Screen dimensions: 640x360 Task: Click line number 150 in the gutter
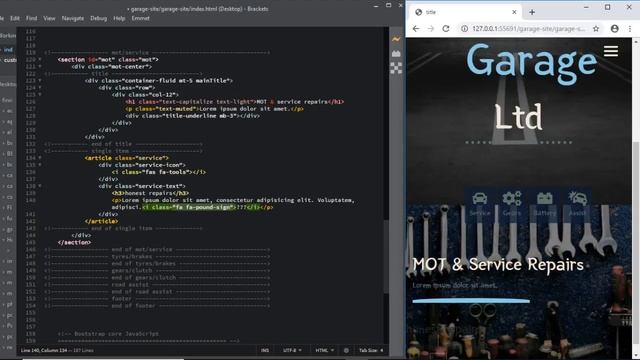(31, 278)
